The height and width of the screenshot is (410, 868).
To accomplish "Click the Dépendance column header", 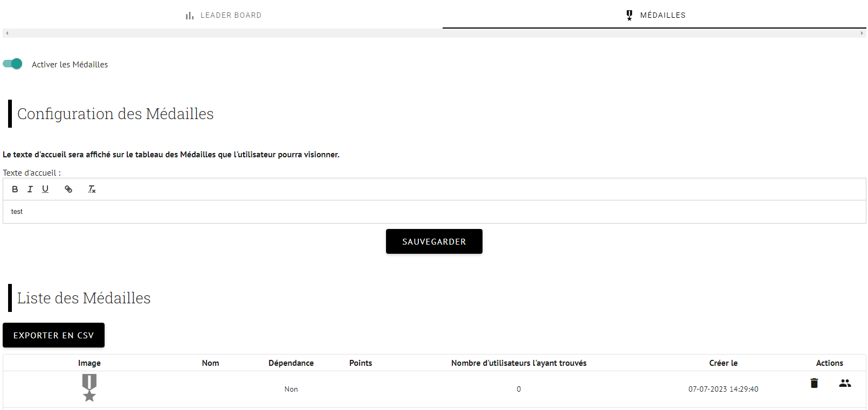I will (291, 363).
